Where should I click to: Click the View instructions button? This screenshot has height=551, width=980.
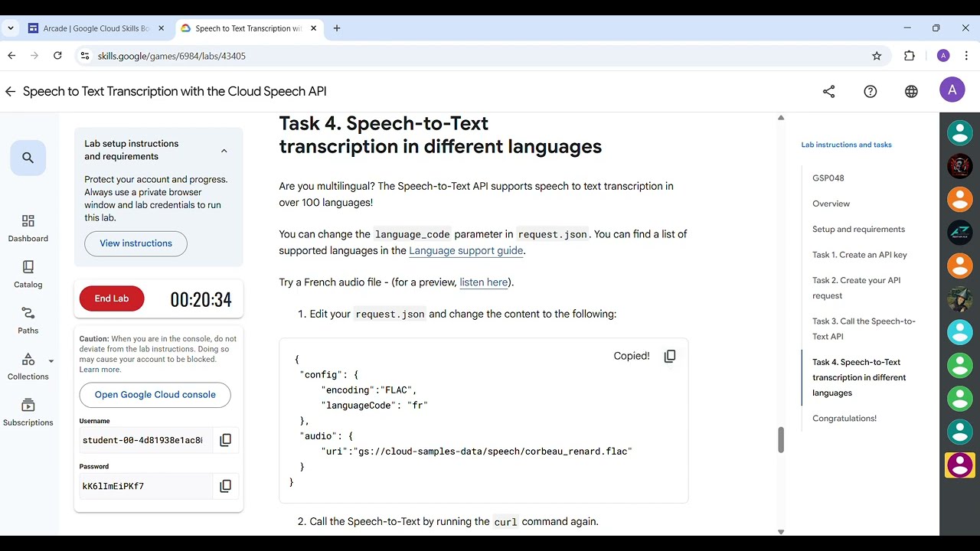pyautogui.click(x=136, y=243)
